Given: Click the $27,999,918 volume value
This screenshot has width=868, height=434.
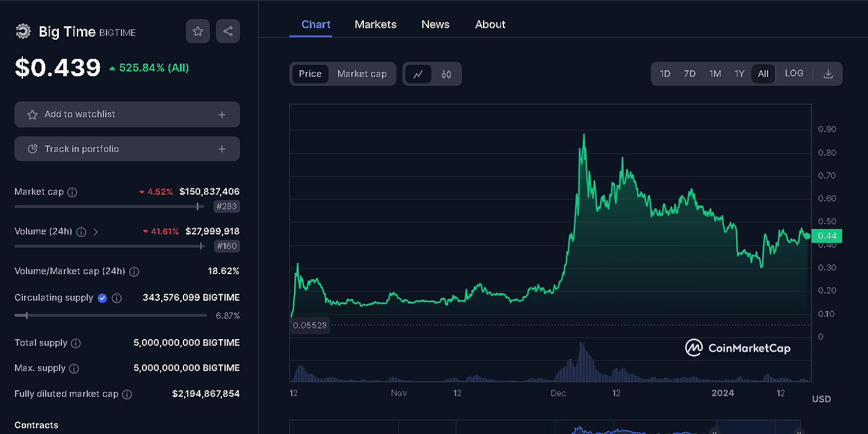Looking at the screenshot, I should [212, 231].
